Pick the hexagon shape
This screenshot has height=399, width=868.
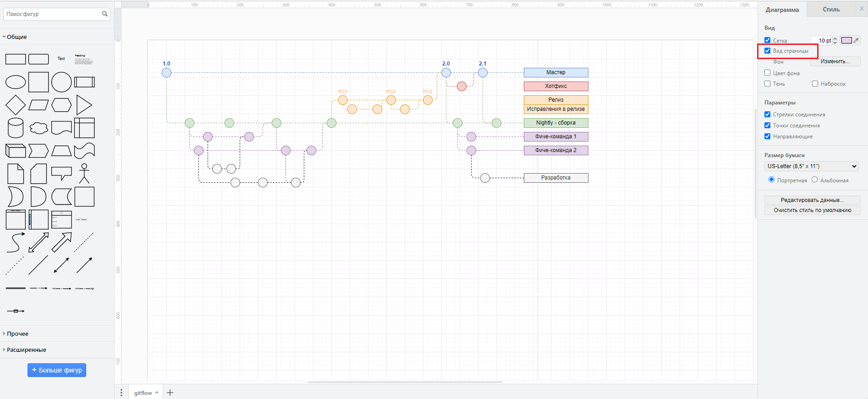click(61, 105)
